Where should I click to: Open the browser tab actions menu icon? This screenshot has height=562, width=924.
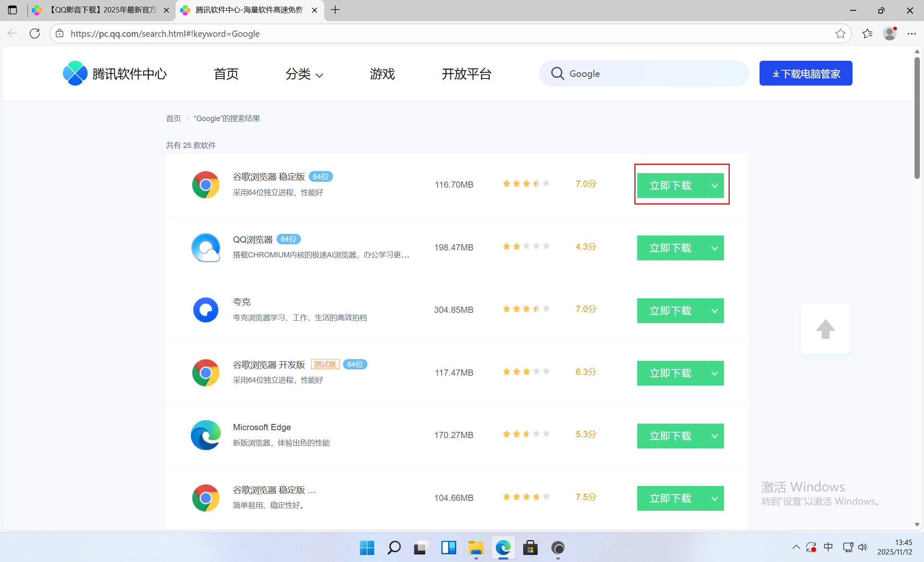coord(12,10)
